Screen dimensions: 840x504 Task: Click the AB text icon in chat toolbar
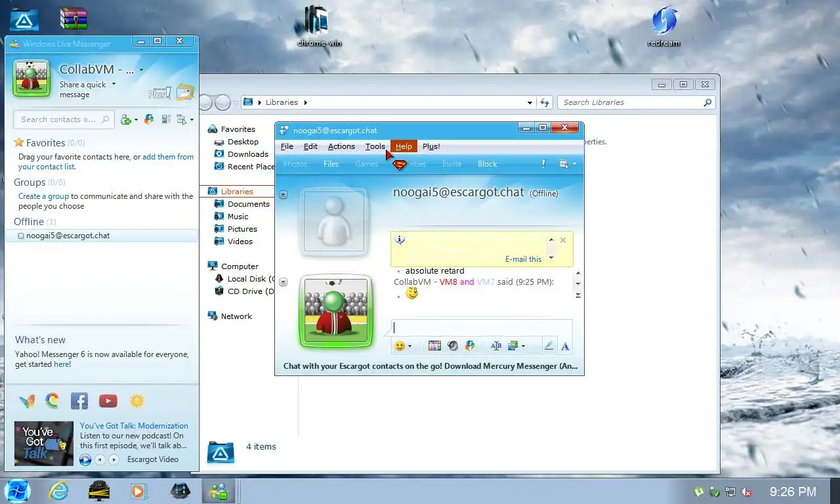coord(496,346)
